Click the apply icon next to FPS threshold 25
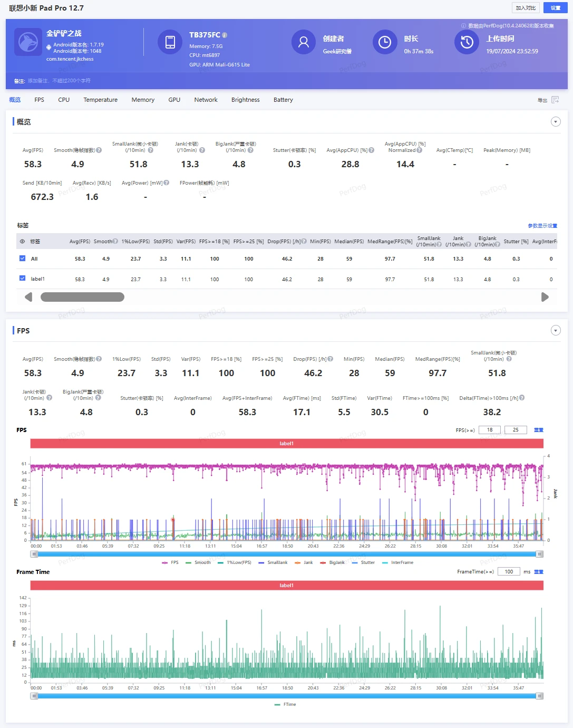The width and height of the screenshot is (573, 728). 539,430
